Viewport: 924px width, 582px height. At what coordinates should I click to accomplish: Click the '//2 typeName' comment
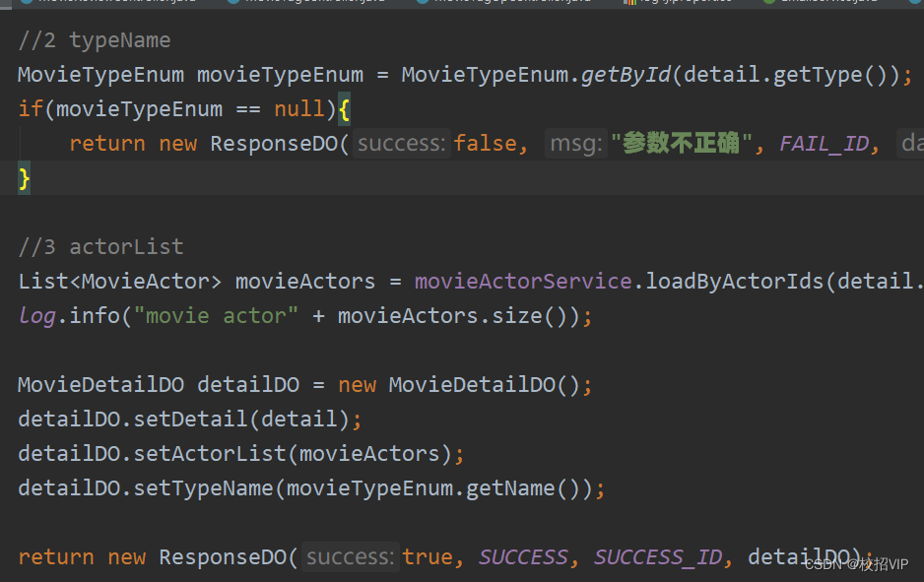(95, 40)
